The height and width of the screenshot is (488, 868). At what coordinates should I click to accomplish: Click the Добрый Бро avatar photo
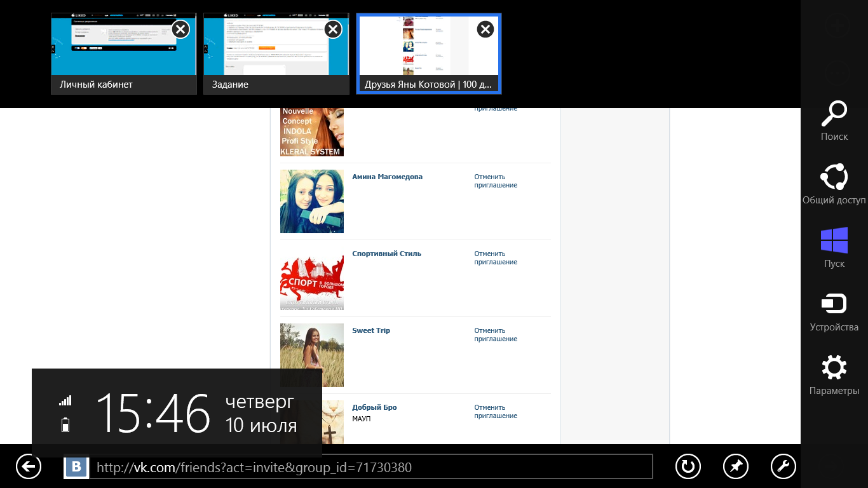(x=333, y=423)
